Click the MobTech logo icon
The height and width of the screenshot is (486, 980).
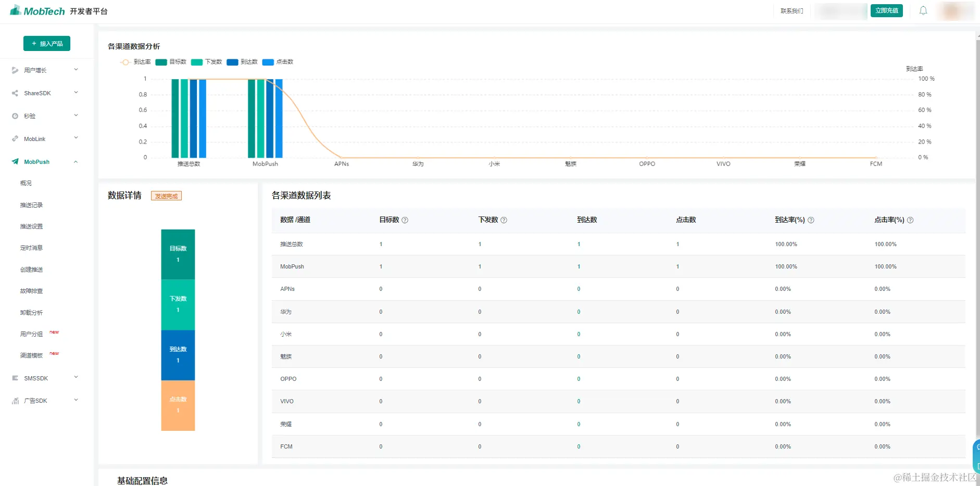tap(16, 10)
